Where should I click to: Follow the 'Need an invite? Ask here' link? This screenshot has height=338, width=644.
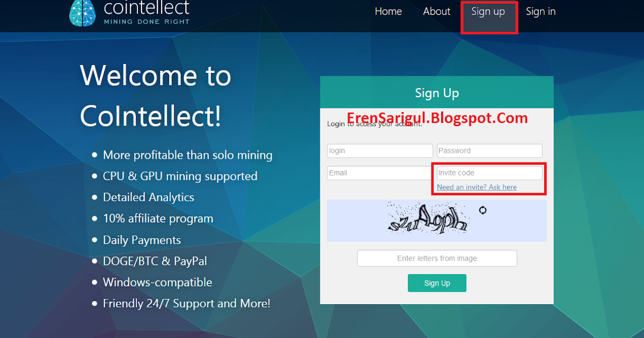tap(477, 187)
